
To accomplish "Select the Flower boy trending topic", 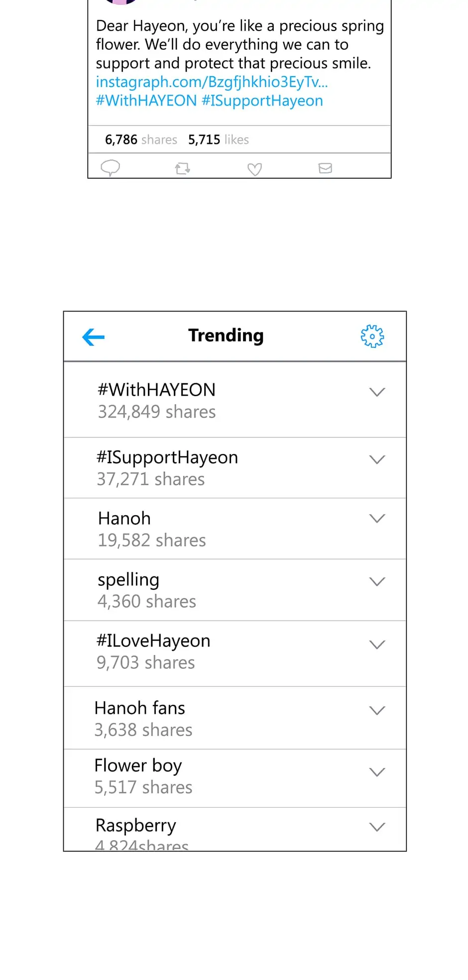I will pos(138,766).
